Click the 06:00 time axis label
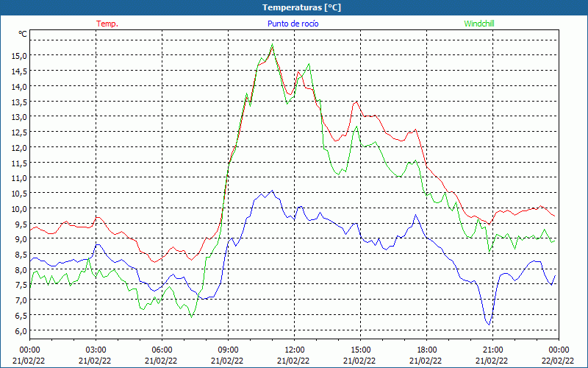This screenshot has height=368, width=588. click(162, 350)
